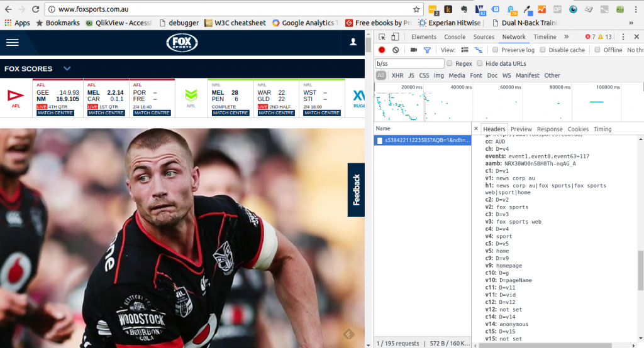Open Evernote elephant extension
This screenshot has height=348, width=644.
pos(464,9)
